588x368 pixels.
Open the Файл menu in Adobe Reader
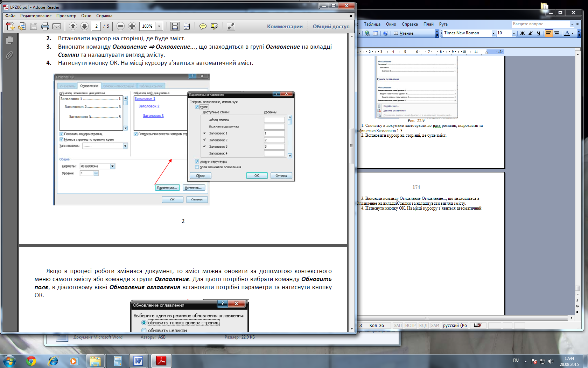10,16
